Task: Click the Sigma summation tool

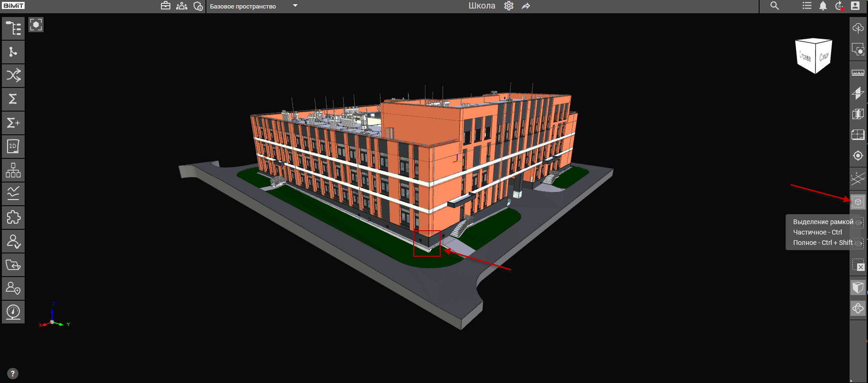Action: (13, 99)
